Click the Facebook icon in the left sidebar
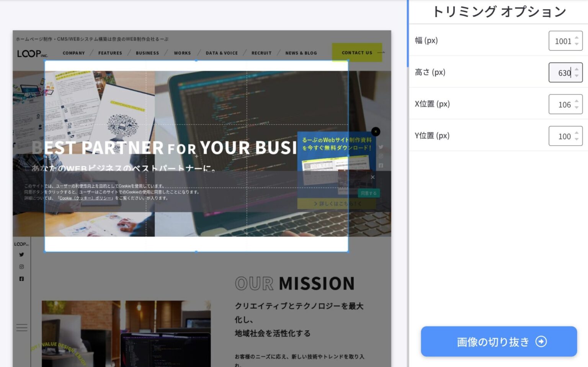 click(21, 279)
